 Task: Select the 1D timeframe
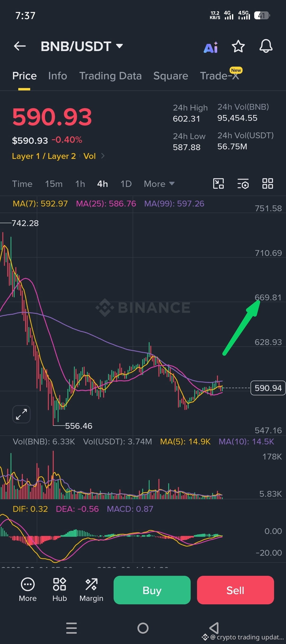click(x=126, y=184)
